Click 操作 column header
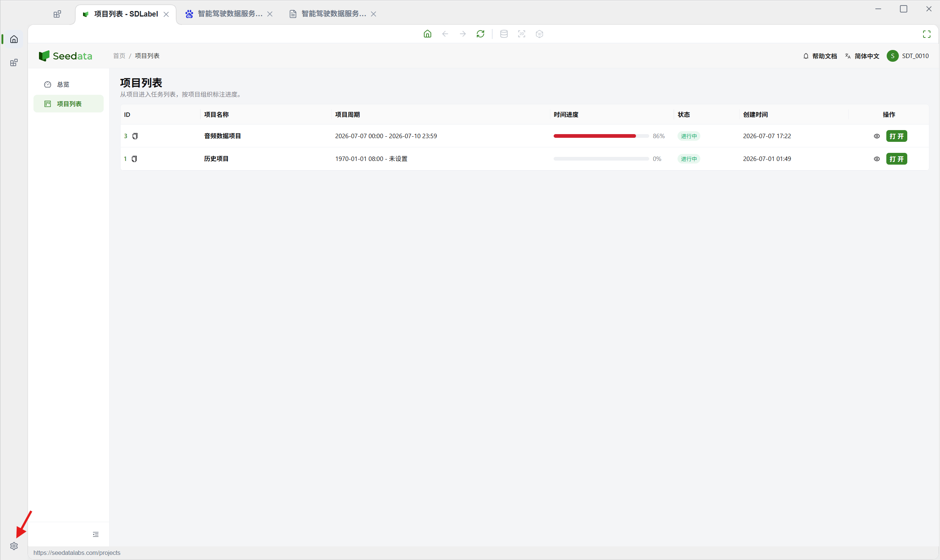This screenshot has width=940, height=560. [889, 115]
